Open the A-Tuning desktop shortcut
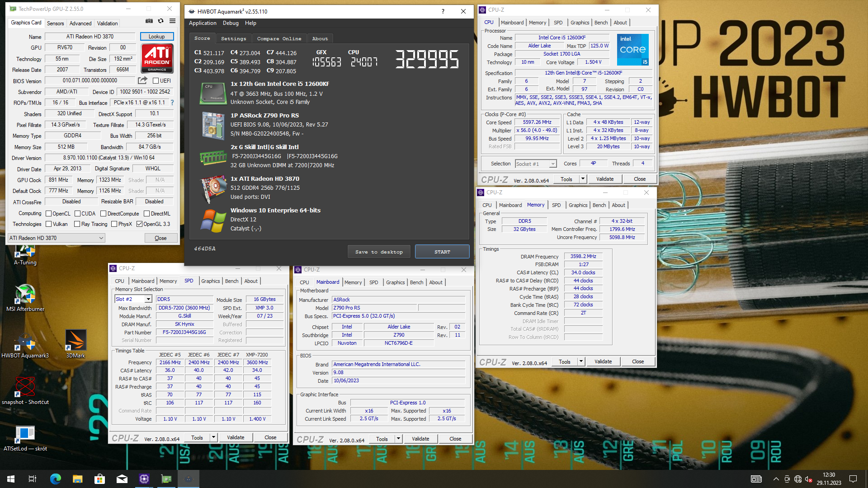 coord(25,254)
